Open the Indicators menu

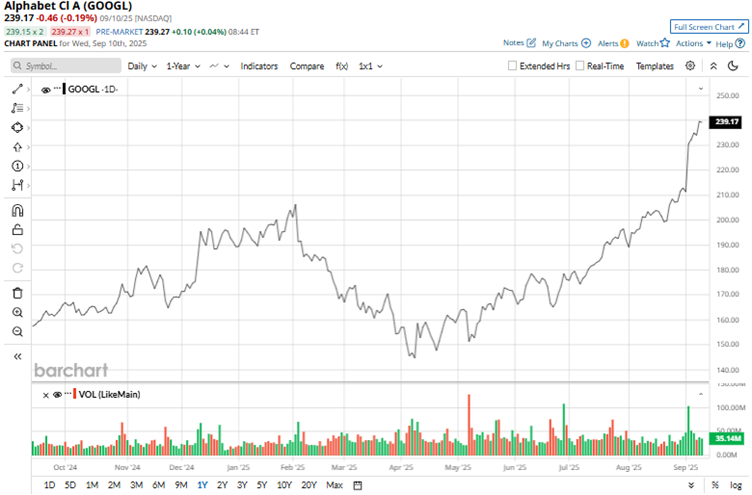tap(259, 66)
